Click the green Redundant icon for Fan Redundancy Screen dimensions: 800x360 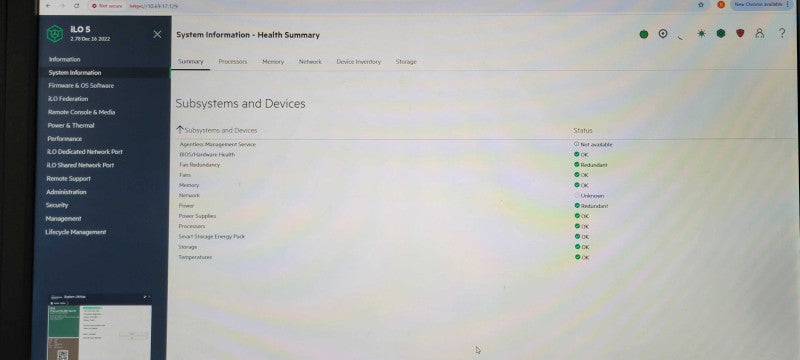point(577,165)
